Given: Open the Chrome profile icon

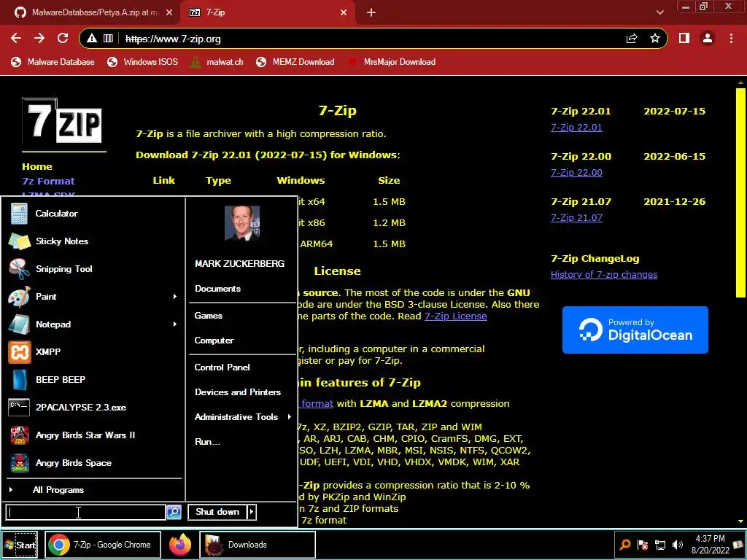Looking at the screenshot, I should (708, 39).
